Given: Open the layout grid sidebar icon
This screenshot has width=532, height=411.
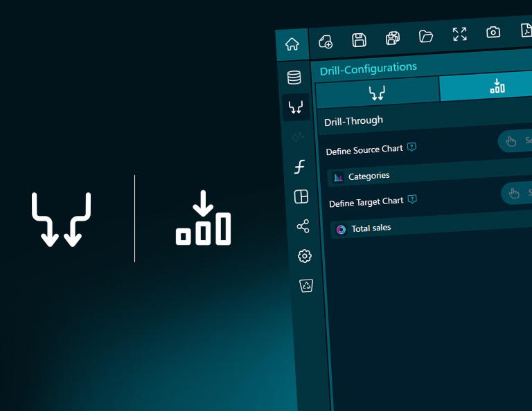Looking at the screenshot, I should pos(301,197).
